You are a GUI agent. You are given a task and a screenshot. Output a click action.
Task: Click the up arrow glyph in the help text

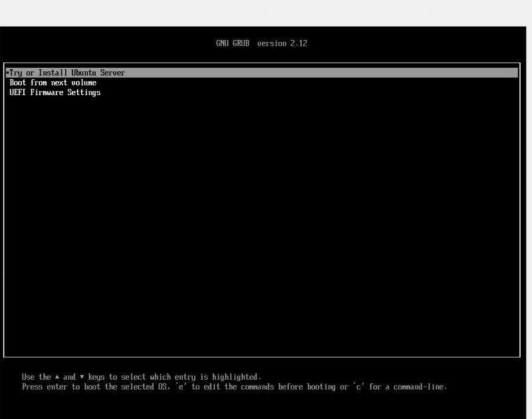point(57,377)
